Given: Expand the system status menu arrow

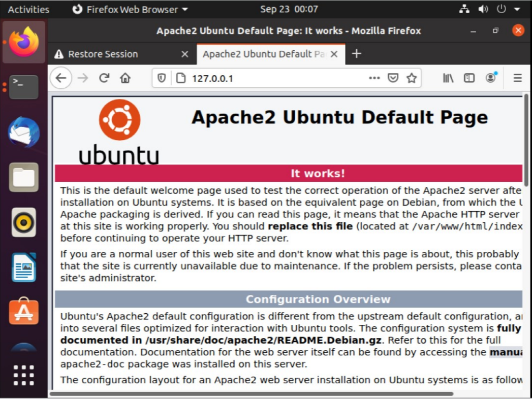Looking at the screenshot, I should [517, 9].
